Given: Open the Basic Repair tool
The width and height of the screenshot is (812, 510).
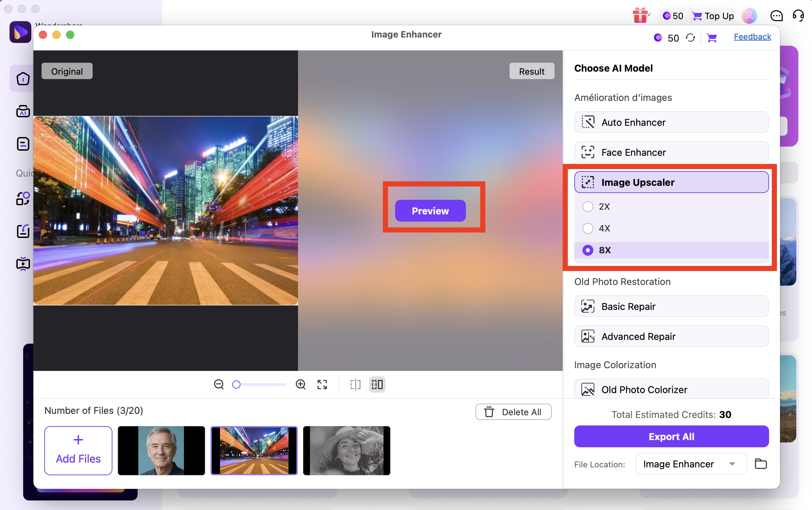Looking at the screenshot, I should tap(671, 306).
